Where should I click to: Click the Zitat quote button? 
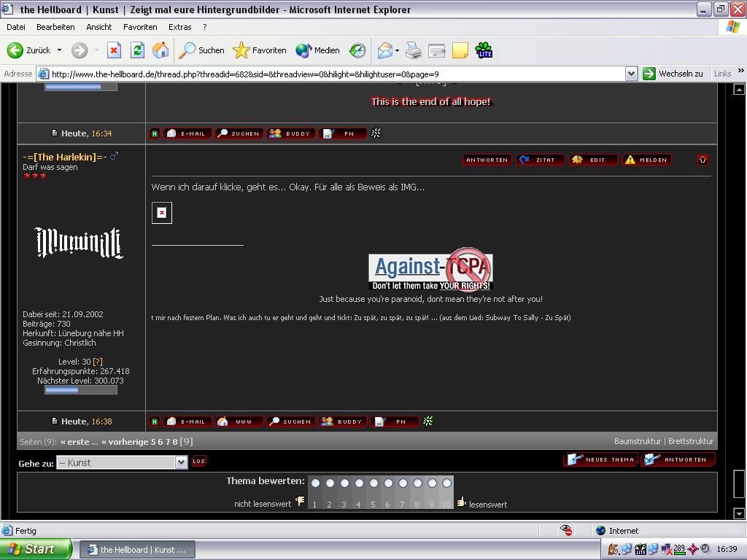540,160
